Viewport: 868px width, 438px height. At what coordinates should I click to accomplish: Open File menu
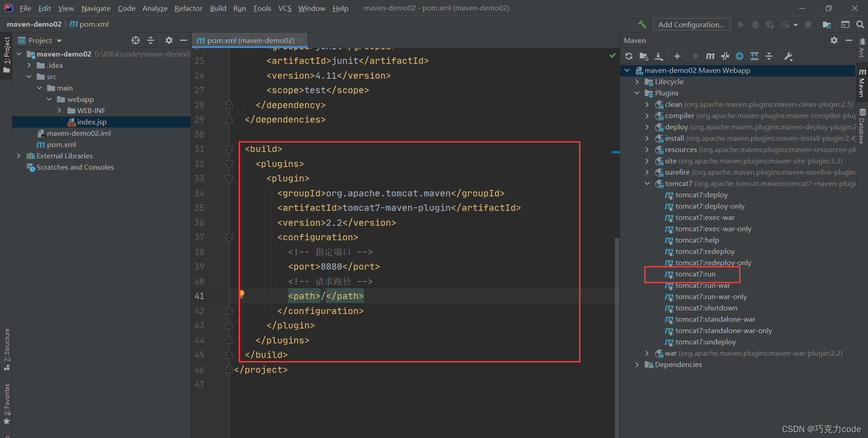coord(25,8)
